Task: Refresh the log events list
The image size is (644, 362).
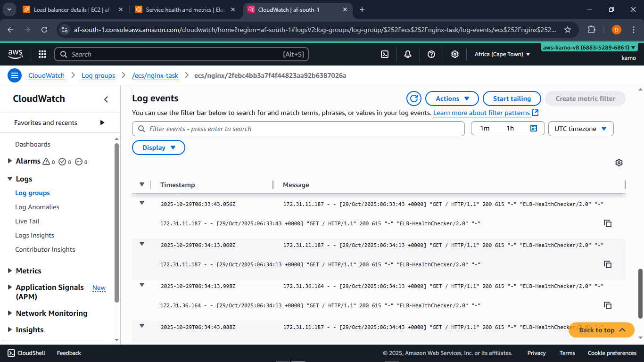Action: pyautogui.click(x=413, y=99)
